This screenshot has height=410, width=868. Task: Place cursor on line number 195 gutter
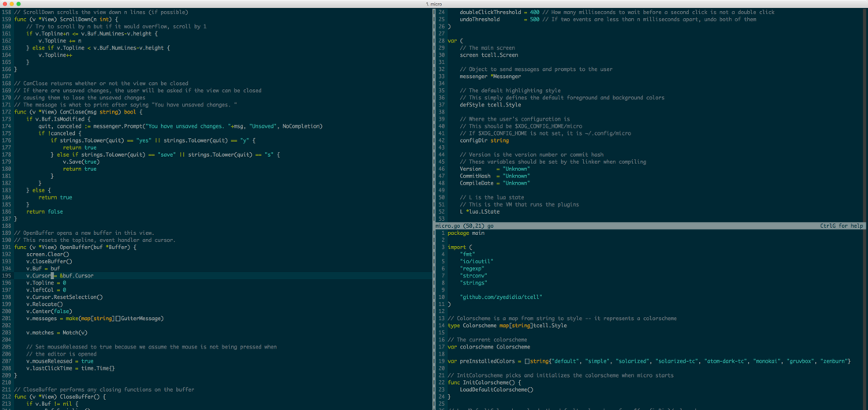pyautogui.click(x=6, y=275)
